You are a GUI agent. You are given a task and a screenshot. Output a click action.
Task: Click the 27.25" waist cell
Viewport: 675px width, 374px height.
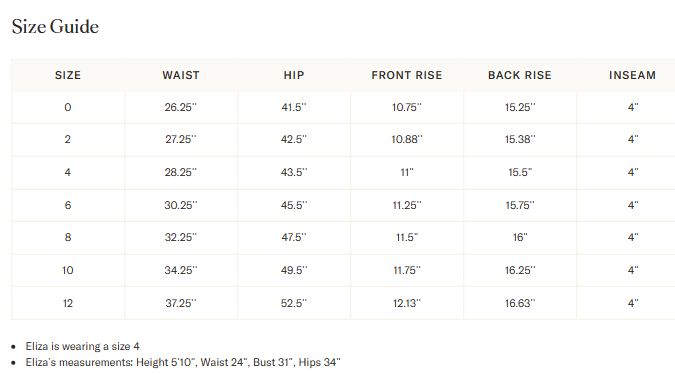point(181,139)
